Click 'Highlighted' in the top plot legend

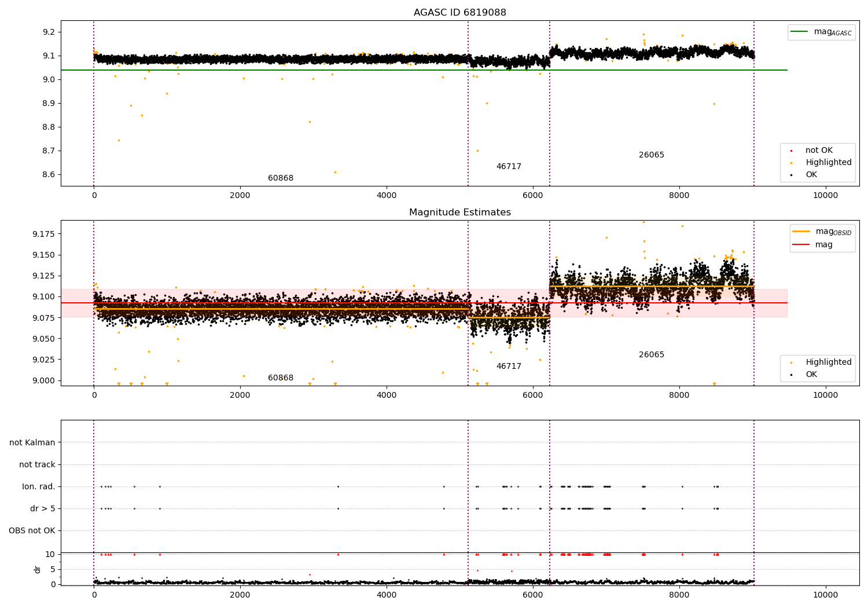pyautogui.click(x=828, y=163)
